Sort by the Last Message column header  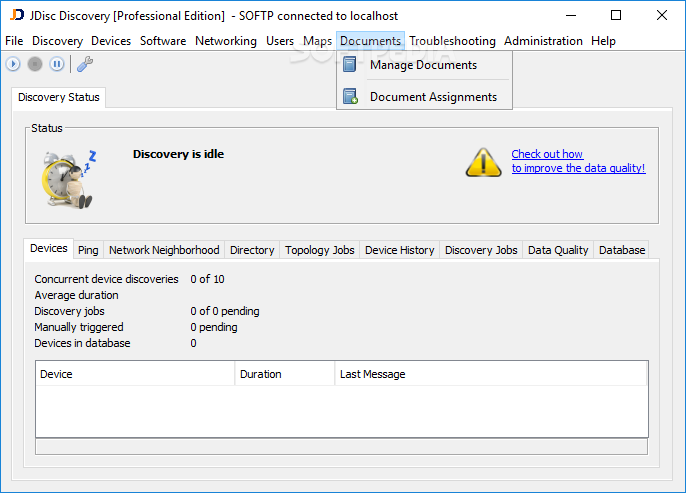pyautogui.click(x=491, y=374)
